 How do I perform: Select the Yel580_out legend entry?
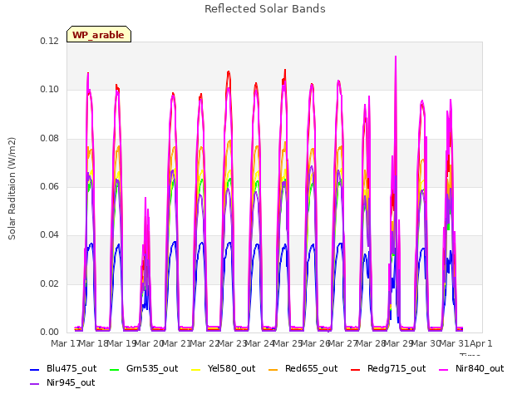point(224,369)
